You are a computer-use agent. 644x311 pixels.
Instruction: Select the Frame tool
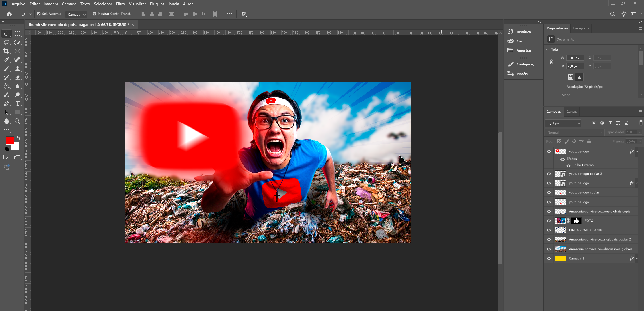[17, 51]
